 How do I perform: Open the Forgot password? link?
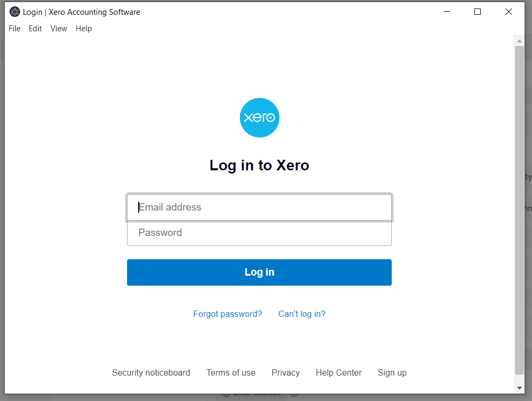pos(228,314)
